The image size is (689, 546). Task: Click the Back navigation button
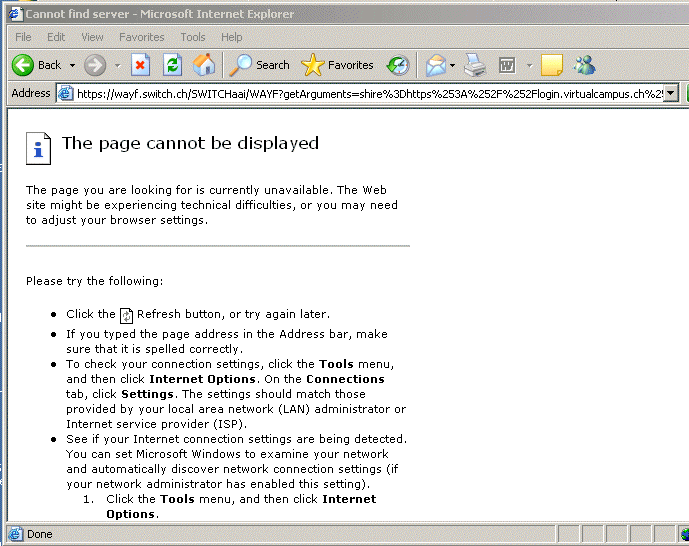pyautogui.click(x=36, y=65)
